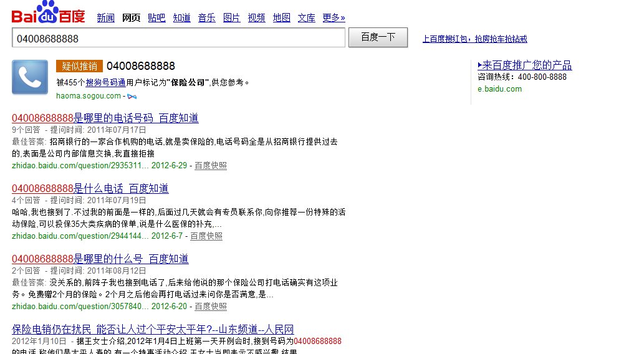Viewport: 644px width, 354px height.
Task: Click the 4个回答 提问时间 2011年07月19日 text
Action: [79, 201]
